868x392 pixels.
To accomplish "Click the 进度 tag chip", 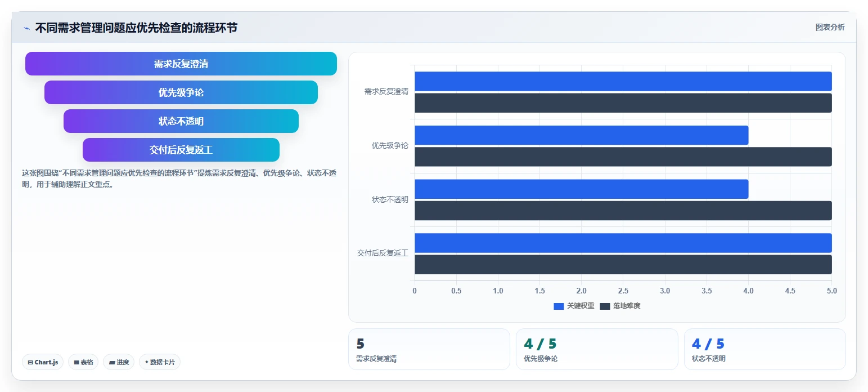I will pyautogui.click(x=119, y=362).
